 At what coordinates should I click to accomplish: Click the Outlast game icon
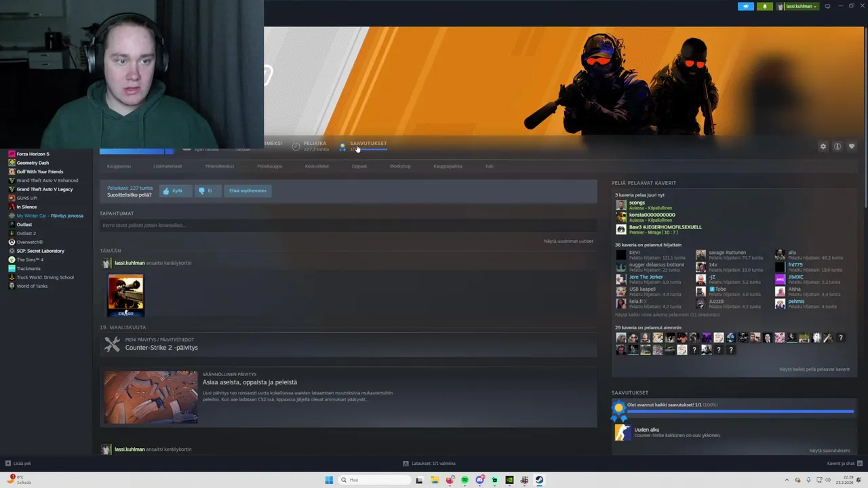(12, 224)
